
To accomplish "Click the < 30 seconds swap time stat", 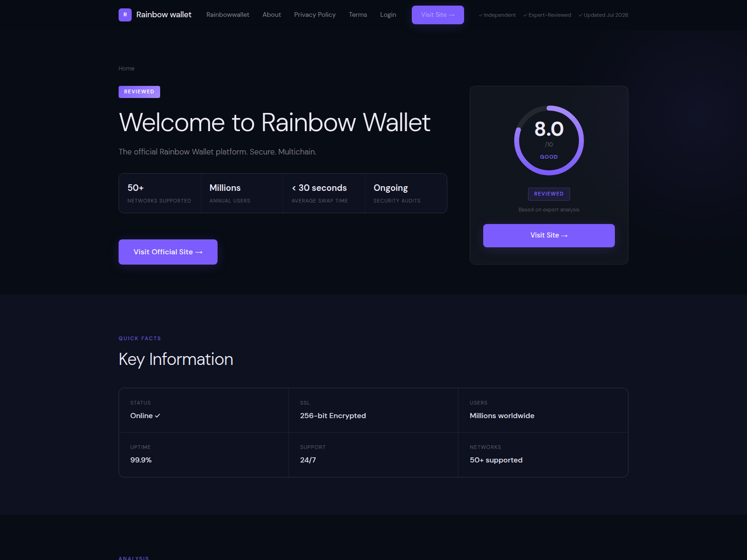I will tap(324, 193).
